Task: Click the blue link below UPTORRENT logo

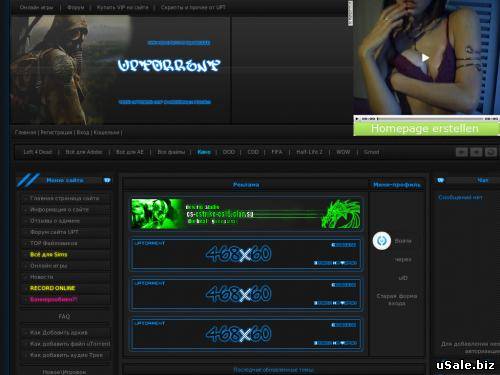Action: [x=165, y=102]
